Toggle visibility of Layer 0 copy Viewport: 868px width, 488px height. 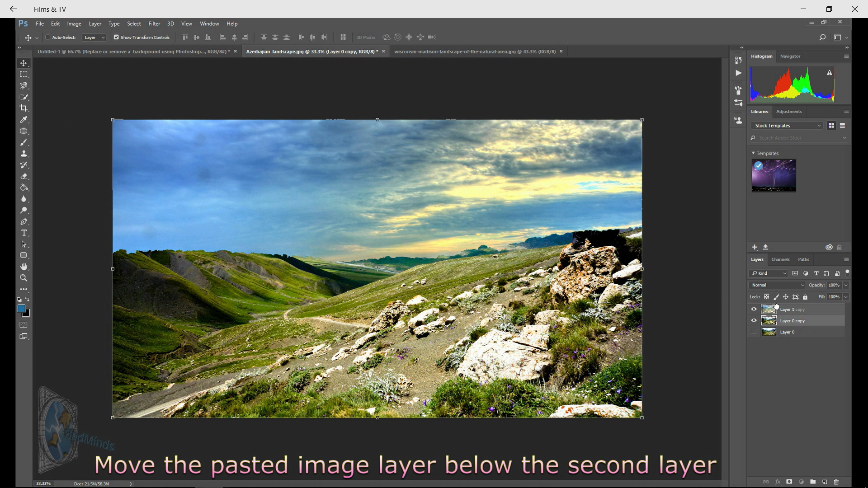(754, 320)
